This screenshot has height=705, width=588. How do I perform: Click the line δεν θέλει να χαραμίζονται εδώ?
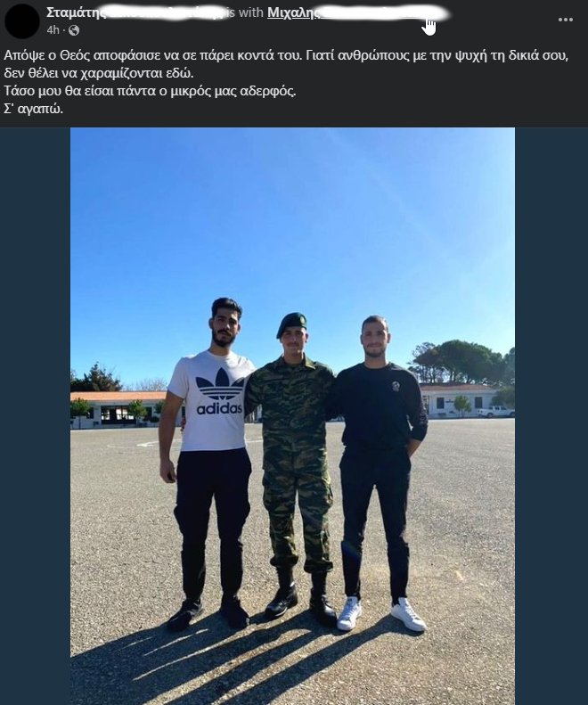tap(99, 73)
